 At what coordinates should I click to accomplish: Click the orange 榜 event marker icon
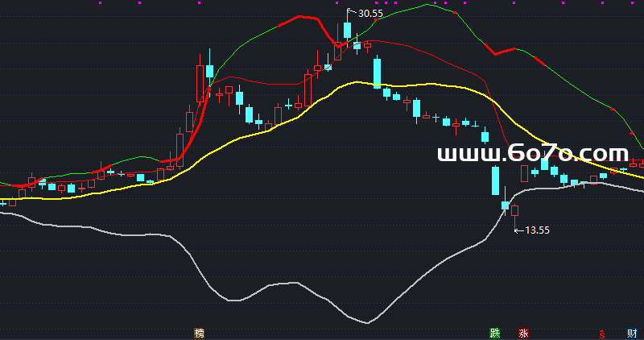199,333
